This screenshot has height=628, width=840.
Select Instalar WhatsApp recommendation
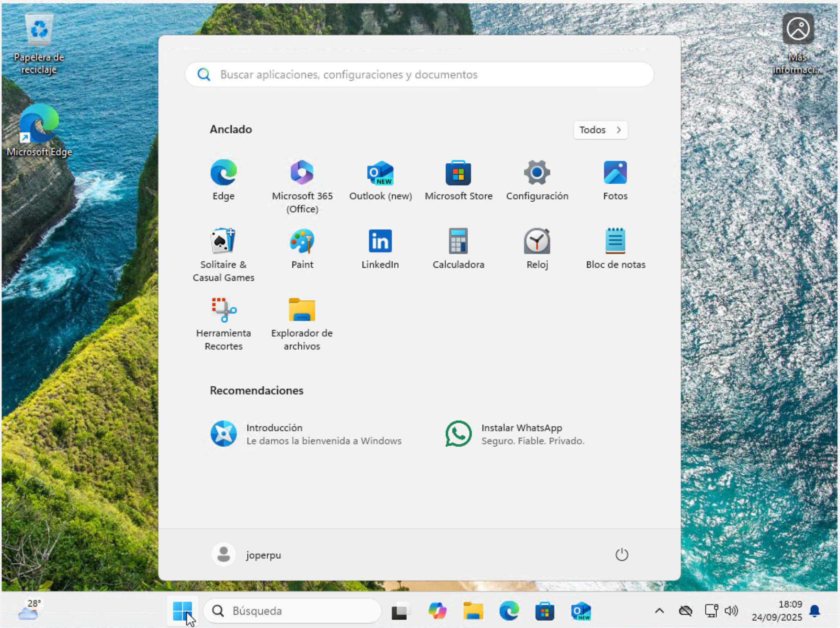click(515, 434)
